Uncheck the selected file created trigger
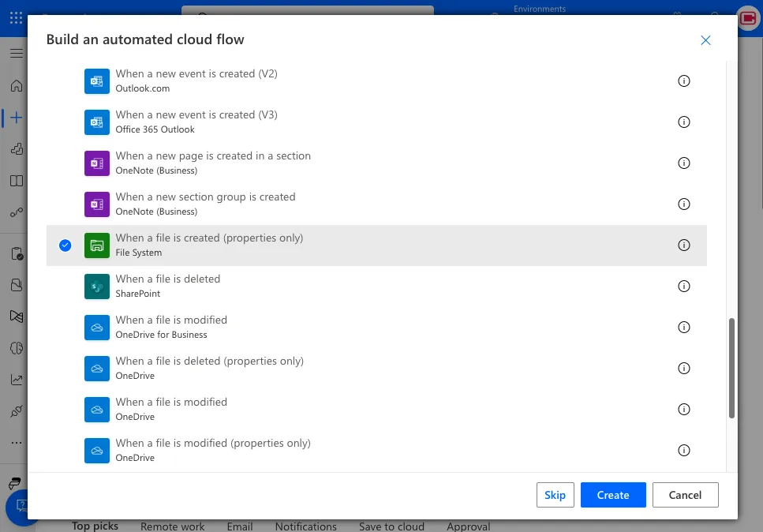 pyautogui.click(x=65, y=245)
